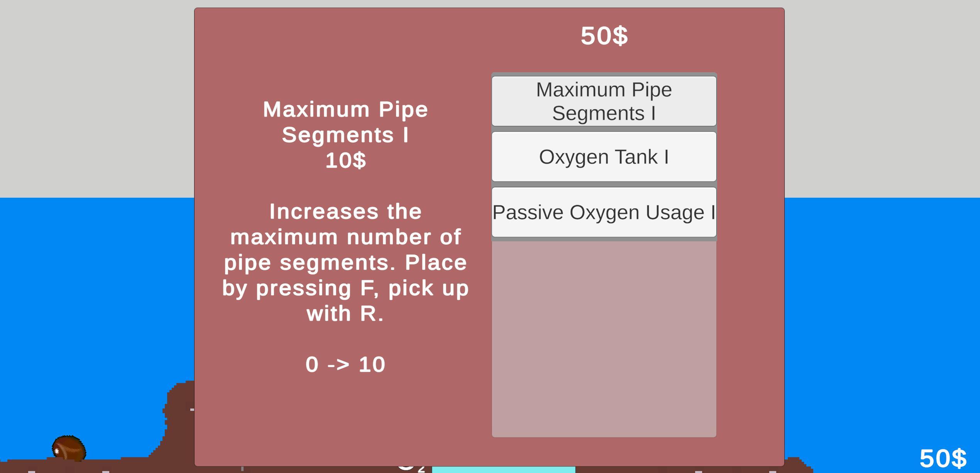Screen dimensions: 980x473
Task: Click the gray sky right of the shop
Action: coord(880,97)
